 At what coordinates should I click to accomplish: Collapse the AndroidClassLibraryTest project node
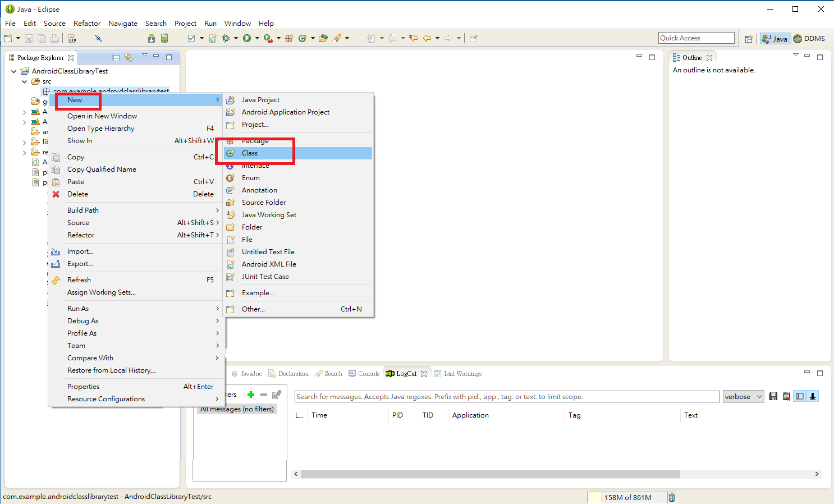pos(14,71)
